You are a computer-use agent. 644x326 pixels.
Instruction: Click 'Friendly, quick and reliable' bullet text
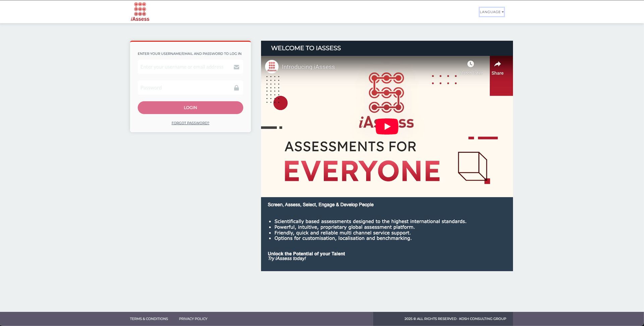click(x=342, y=233)
